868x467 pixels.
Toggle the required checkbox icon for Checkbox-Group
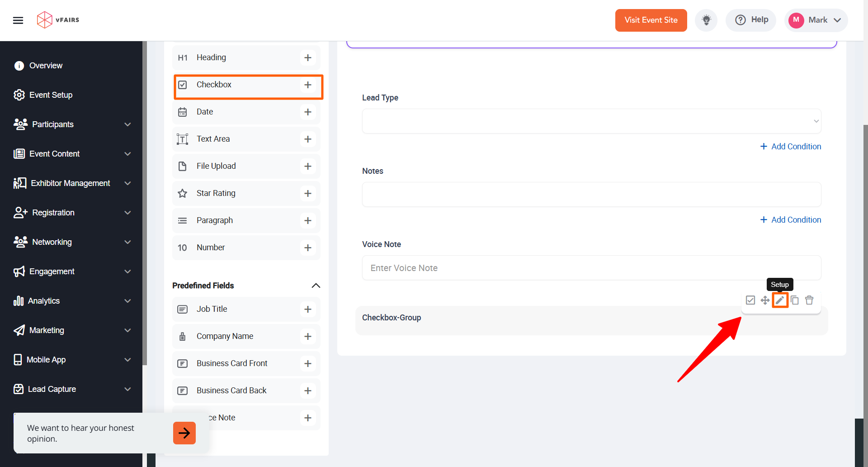(x=750, y=300)
